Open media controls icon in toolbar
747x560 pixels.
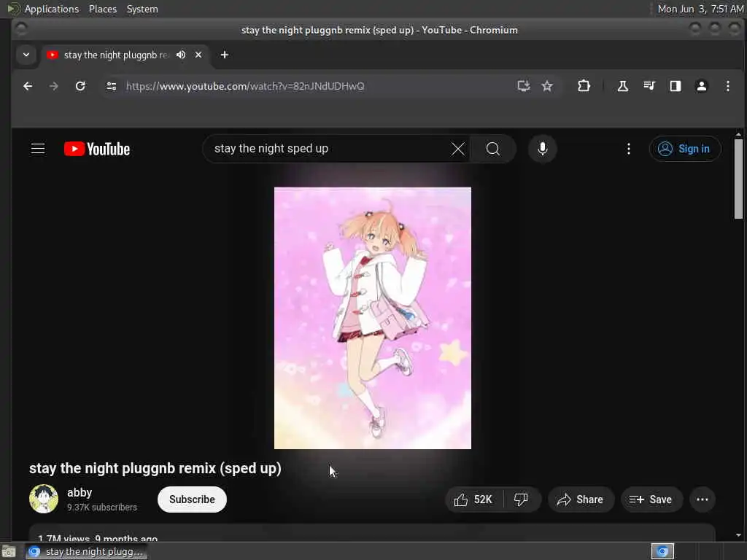(x=649, y=86)
